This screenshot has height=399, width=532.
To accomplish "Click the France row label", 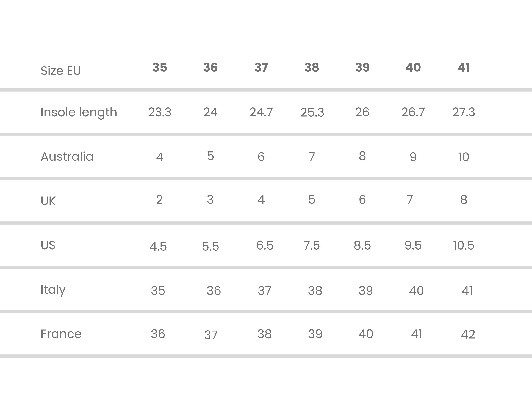I will tap(61, 334).
